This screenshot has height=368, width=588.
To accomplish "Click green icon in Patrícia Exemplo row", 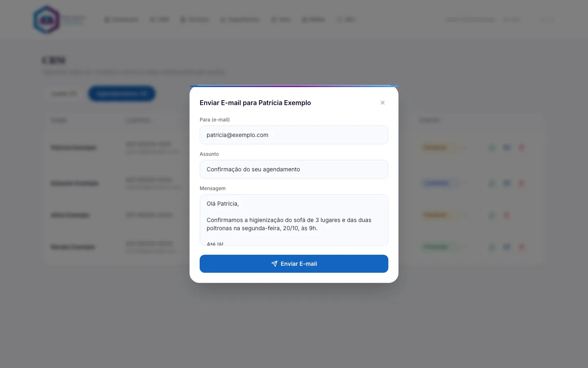I will click(492, 148).
